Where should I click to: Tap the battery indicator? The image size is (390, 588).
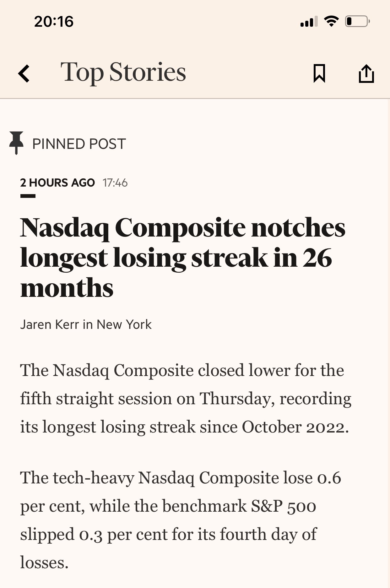pos(357,21)
